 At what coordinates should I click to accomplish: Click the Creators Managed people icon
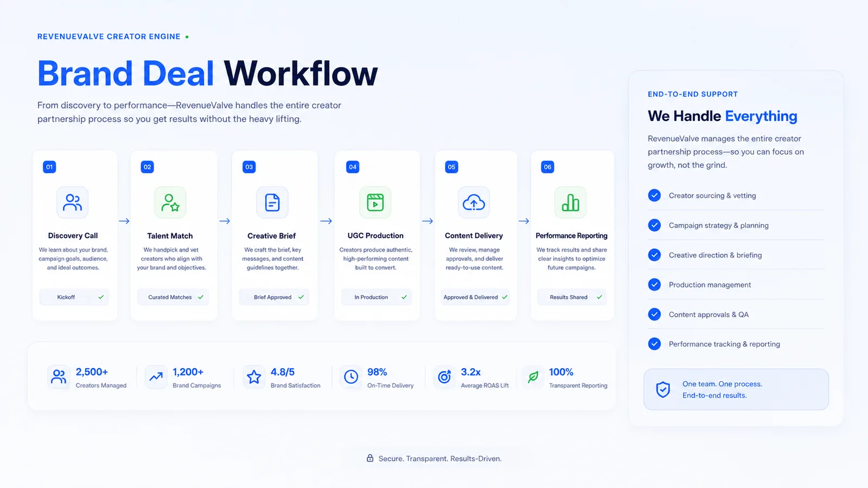click(x=59, y=376)
